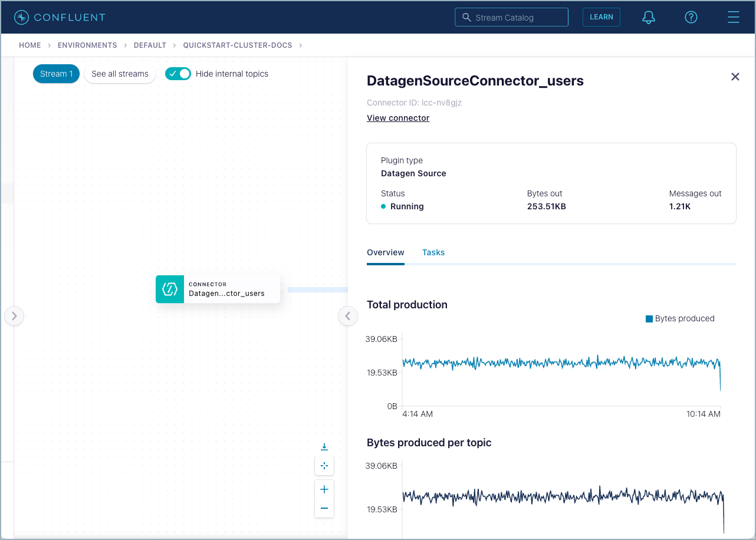Click the LEARN button
Image resolution: width=756 pixels, height=540 pixels.
point(601,17)
